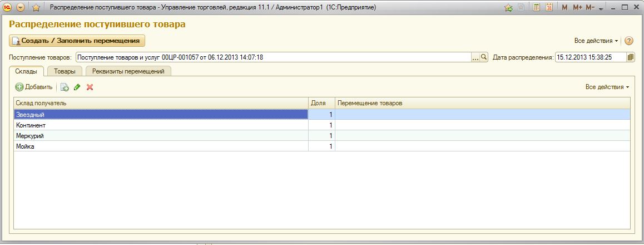Click the Дата распределения date field

point(591,57)
